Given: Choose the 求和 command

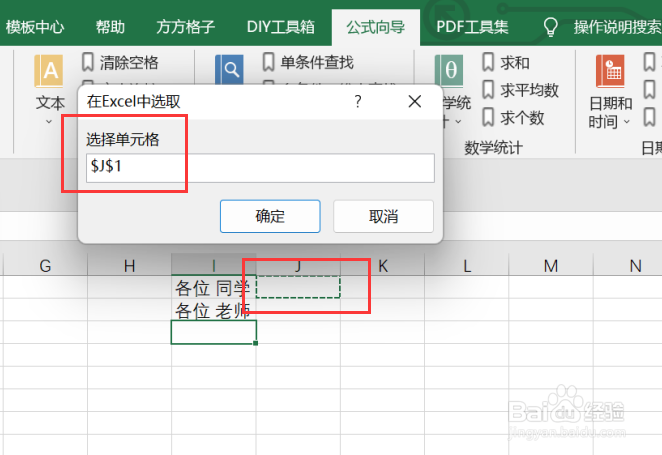Looking at the screenshot, I should (515, 63).
